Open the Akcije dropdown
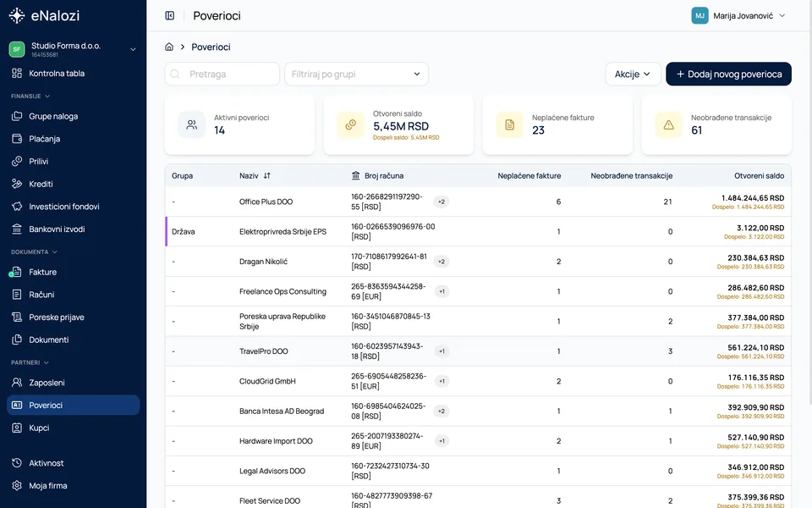This screenshot has width=812, height=508. [633, 75]
